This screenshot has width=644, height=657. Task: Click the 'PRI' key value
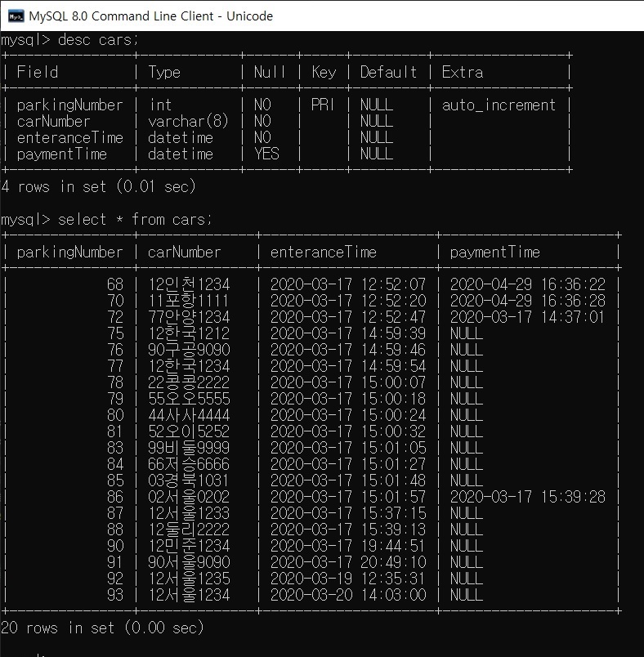coord(322,105)
